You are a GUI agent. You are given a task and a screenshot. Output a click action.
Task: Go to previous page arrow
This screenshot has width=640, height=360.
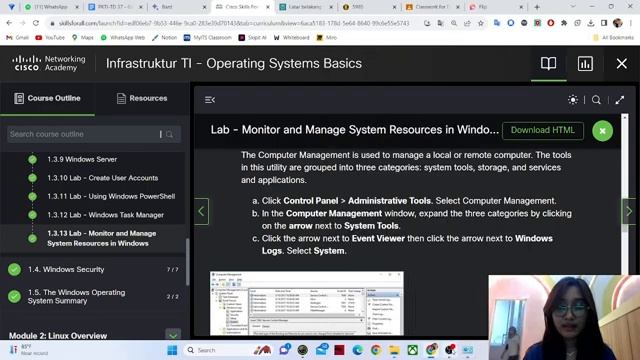201,211
